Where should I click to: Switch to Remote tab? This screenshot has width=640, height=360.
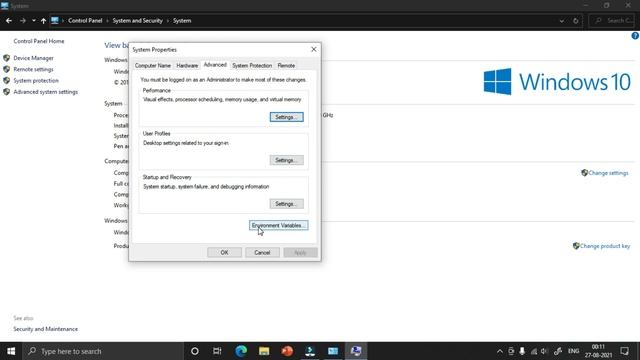tap(286, 65)
